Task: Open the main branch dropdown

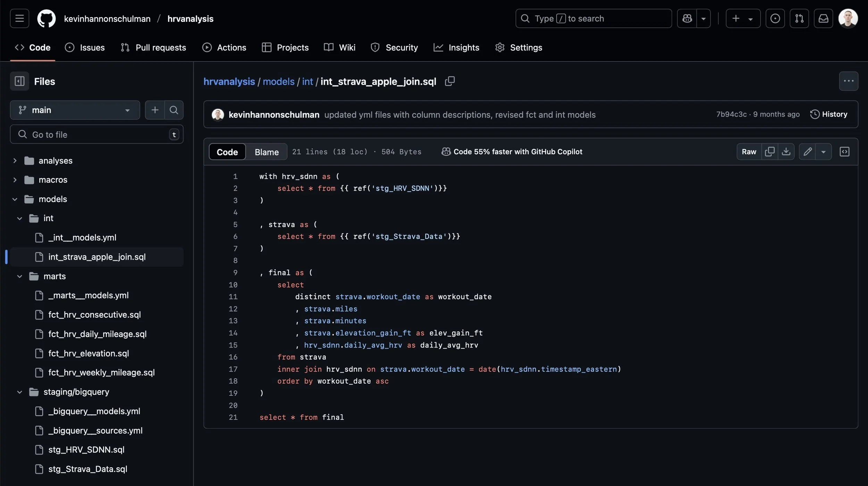Action: [75, 110]
